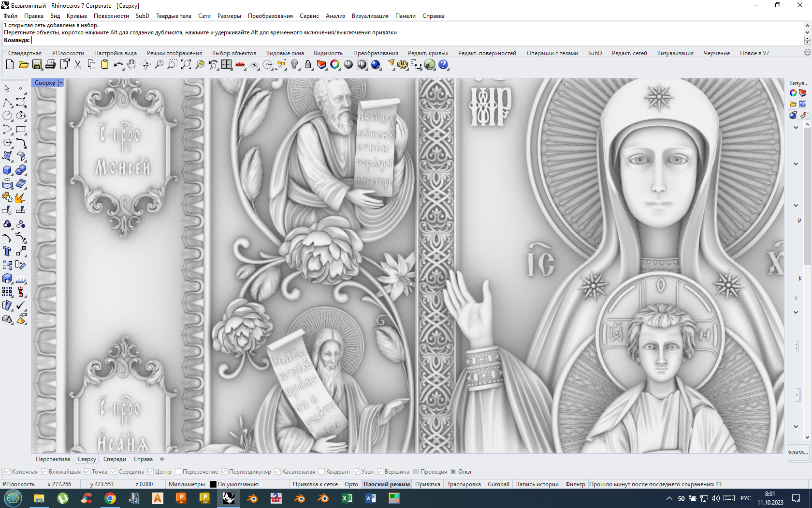Expand the chevron below the K label
Screen dimensions: 812x508
click(x=796, y=313)
